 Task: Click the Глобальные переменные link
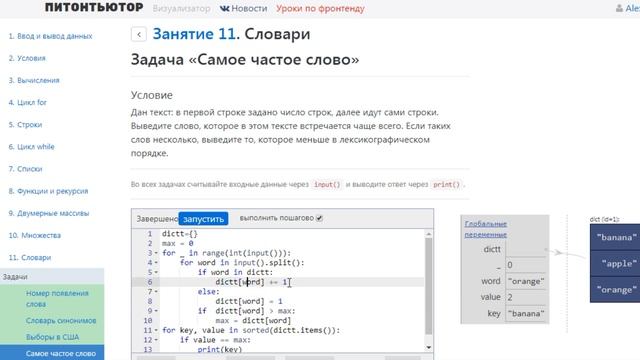click(486, 229)
